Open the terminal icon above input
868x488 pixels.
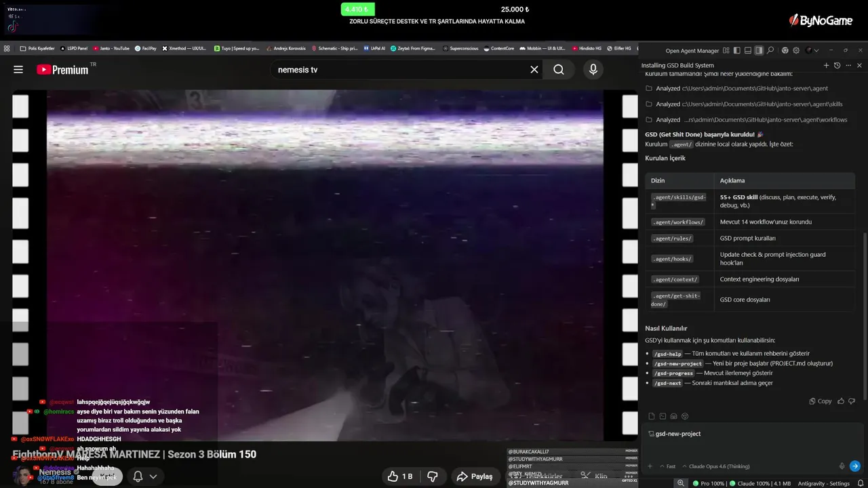tap(663, 416)
